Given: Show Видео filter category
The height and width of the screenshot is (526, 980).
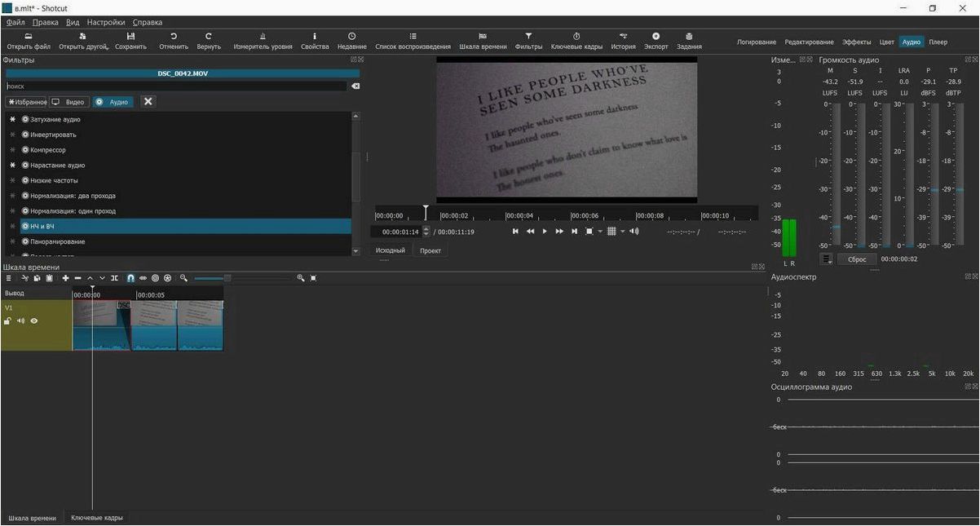Looking at the screenshot, I should 69,102.
